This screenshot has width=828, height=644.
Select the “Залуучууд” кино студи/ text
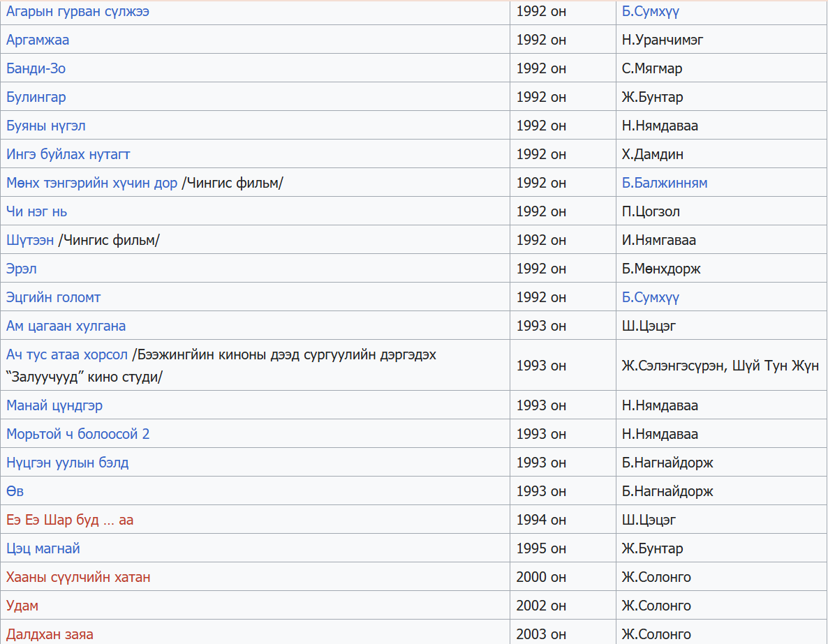pos(84,377)
